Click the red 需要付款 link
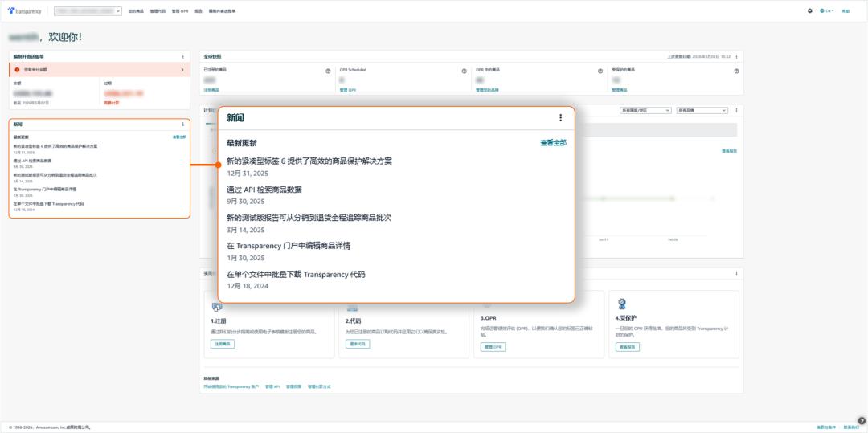Image resolution: width=868 pixels, height=433 pixels. (x=111, y=103)
